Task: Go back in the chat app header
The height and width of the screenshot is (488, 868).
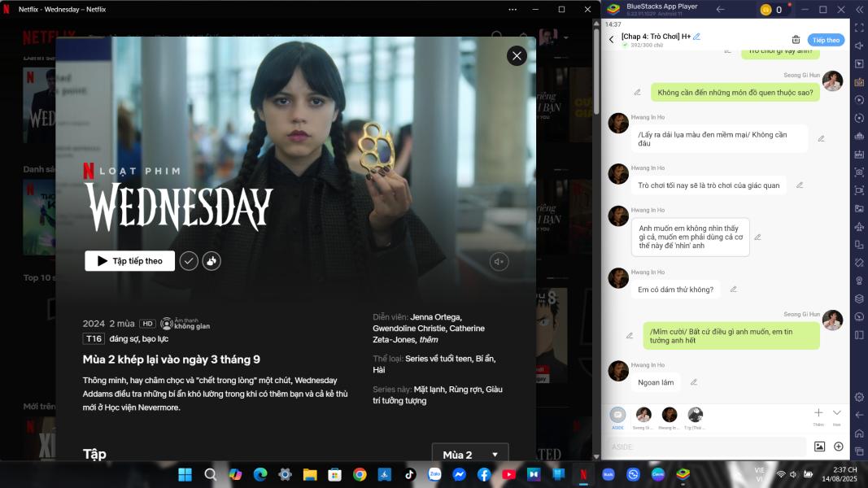Action: pyautogui.click(x=611, y=39)
